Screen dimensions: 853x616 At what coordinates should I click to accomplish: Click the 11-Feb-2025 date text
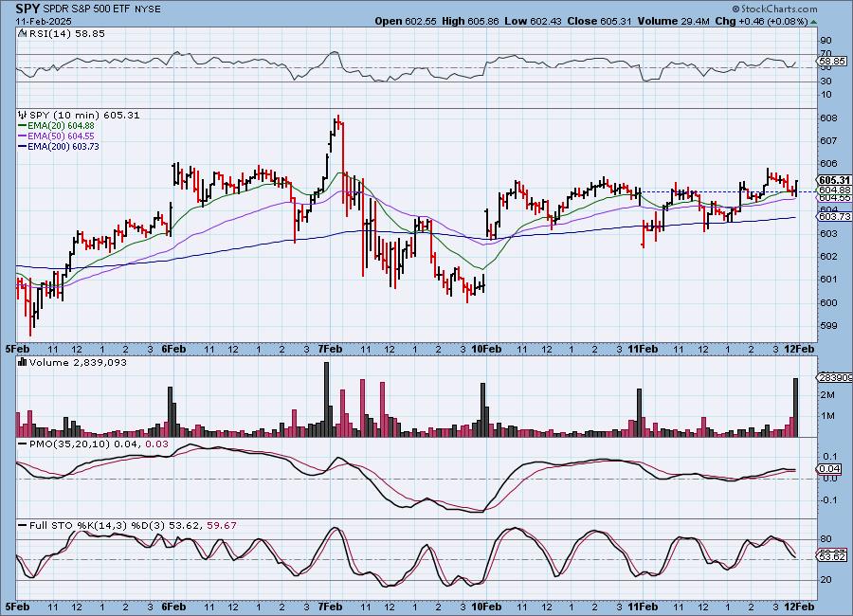(42, 21)
